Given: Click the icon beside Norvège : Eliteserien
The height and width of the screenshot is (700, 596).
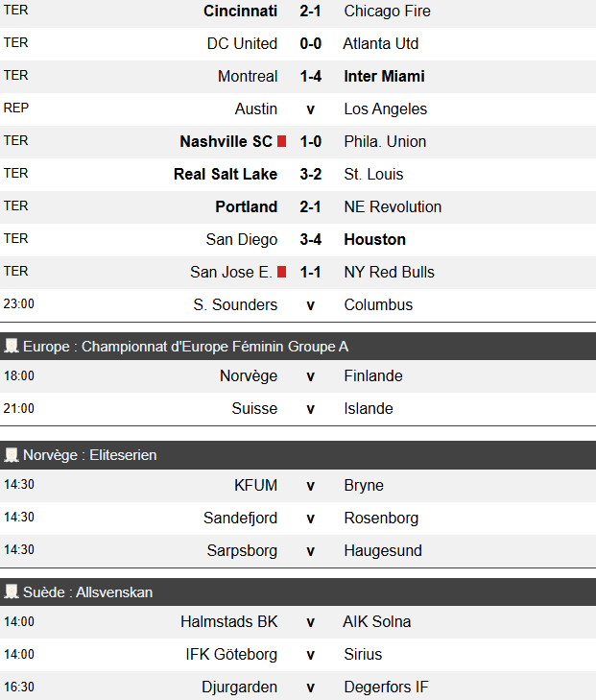Looking at the screenshot, I should pos(12,455).
